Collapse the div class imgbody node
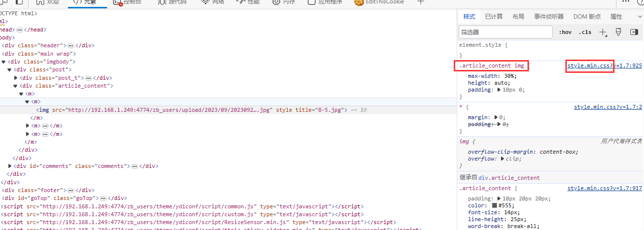 point(4,62)
